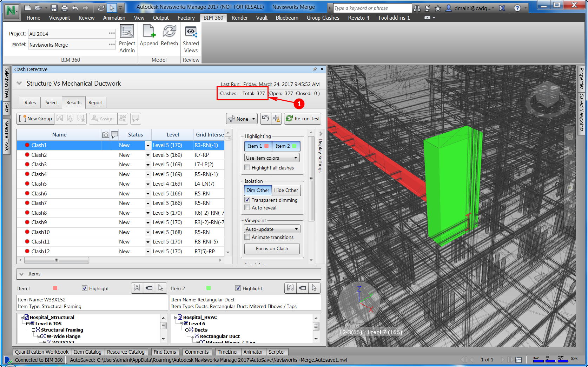
Task: Collapse the Items section expander
Action: (x=22, y=274)
